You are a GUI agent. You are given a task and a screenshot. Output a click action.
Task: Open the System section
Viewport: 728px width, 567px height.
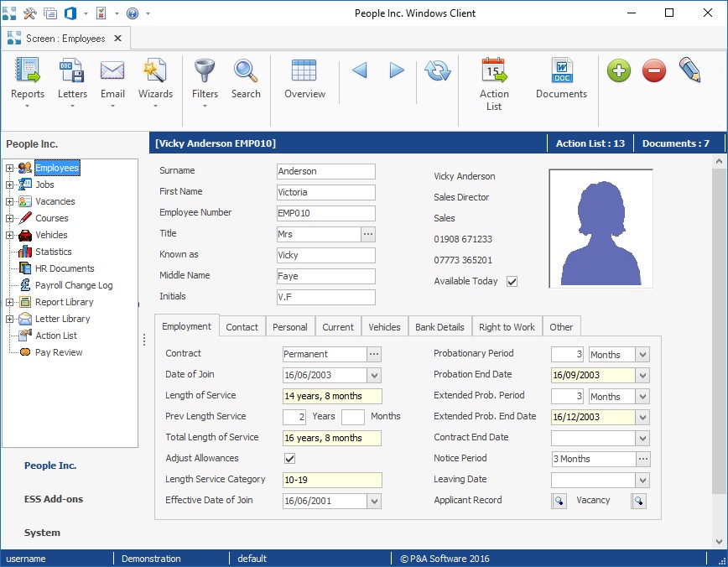42,533
